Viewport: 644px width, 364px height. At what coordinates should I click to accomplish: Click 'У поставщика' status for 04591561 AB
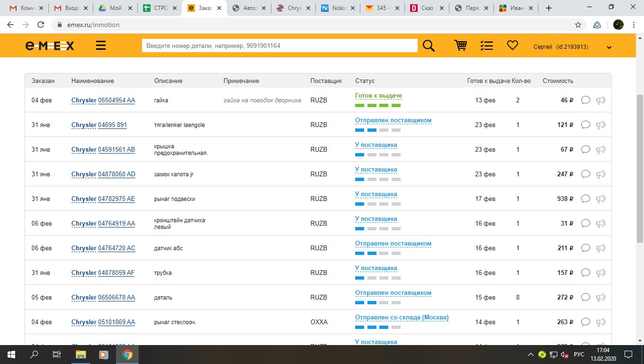(x=376, y=145)
